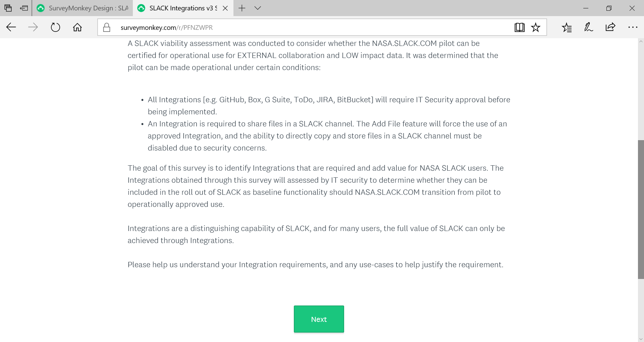The image size is (644, 342).
Task: Open Reading view book icon
Action: click(x=519, y=27)
